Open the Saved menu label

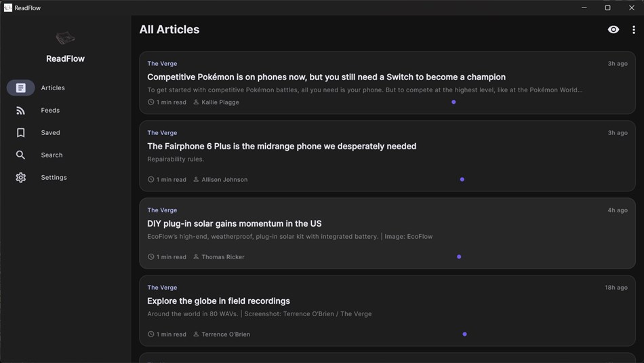[51, 133]
